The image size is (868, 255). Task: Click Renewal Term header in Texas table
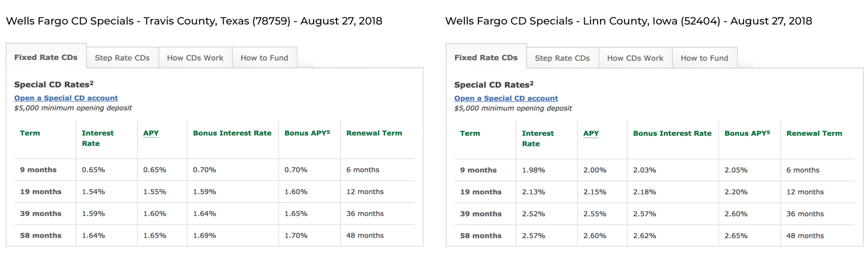(x=374, y=133)
